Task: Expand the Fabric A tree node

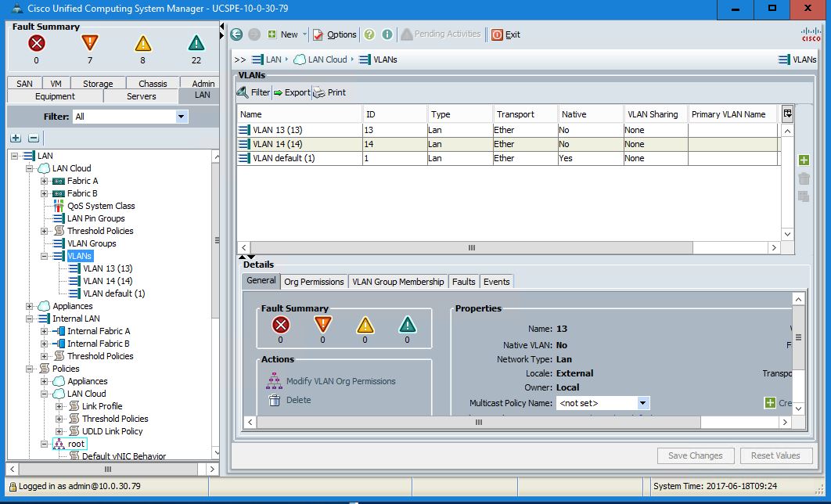Action: tap(45, 182)
